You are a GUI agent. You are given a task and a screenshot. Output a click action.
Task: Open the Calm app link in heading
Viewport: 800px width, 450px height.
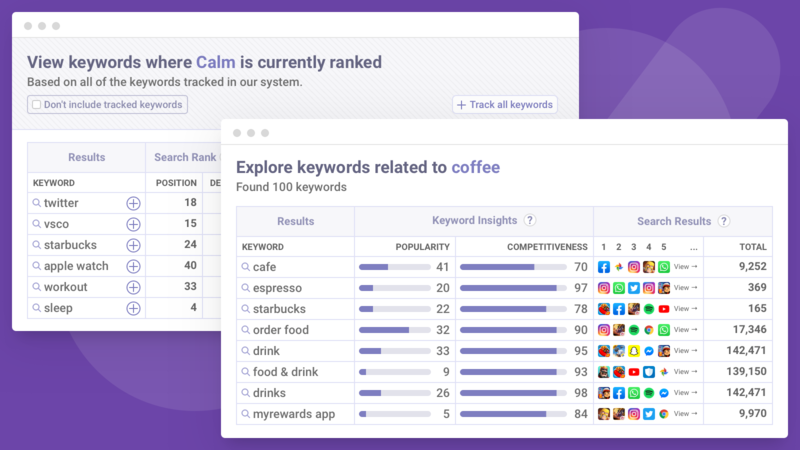point(215,62)
